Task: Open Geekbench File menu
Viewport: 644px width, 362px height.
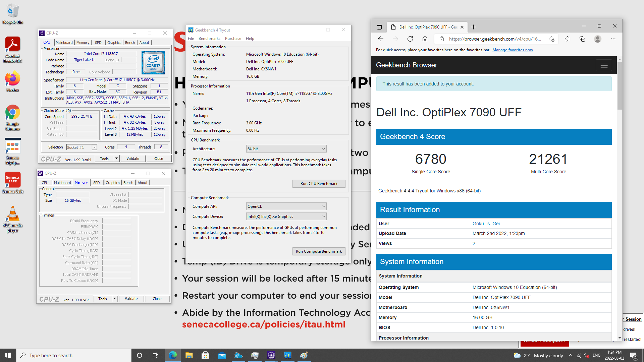Action: (191, 39)
